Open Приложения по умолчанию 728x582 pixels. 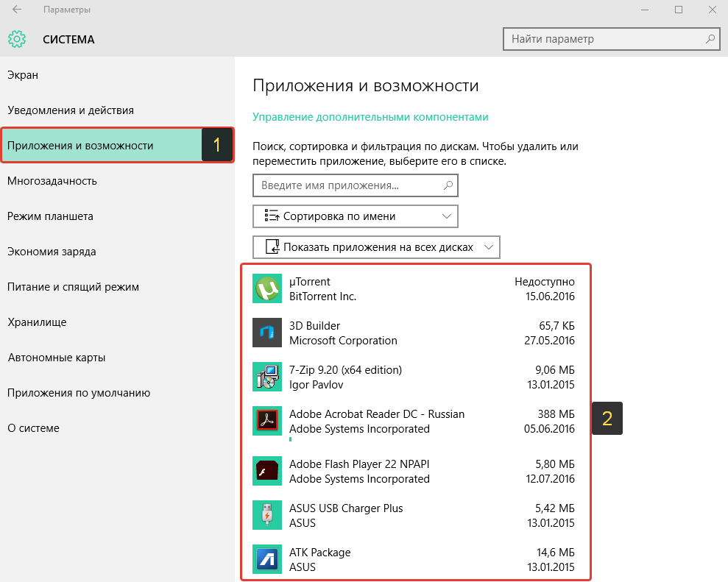[x=117, y=392]
